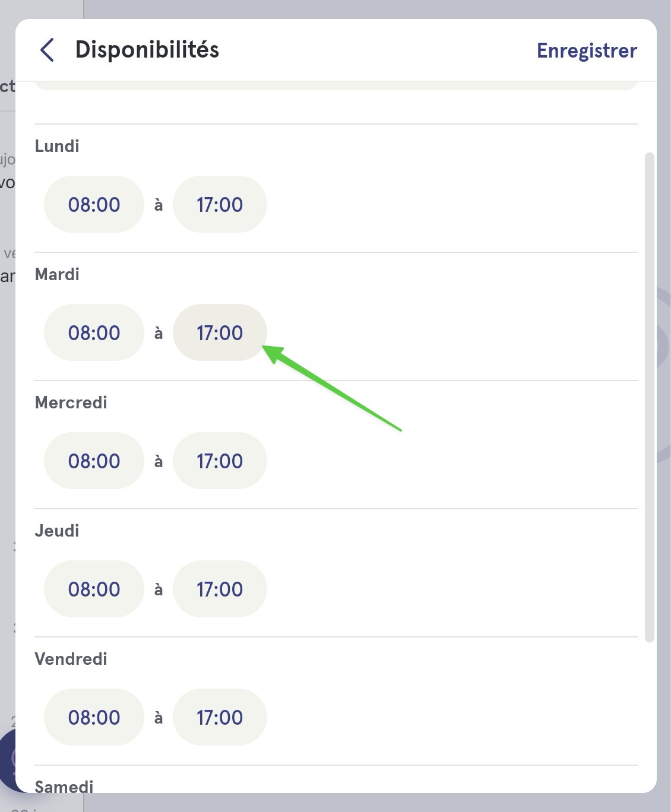
Task: Set Vendredi start time 08:00
Action: point(94,717)
